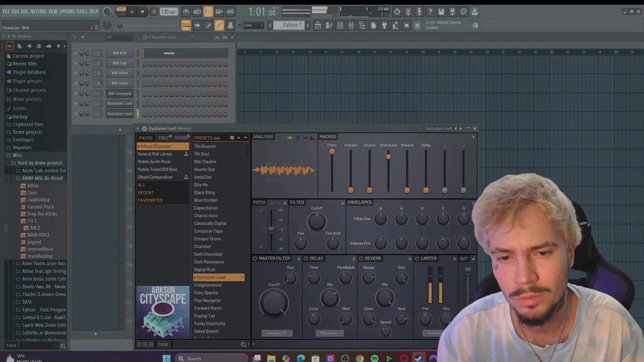Select the 70s Bounce preset
644x362 pixels.
pyautogui.click(x=205, y=146)
